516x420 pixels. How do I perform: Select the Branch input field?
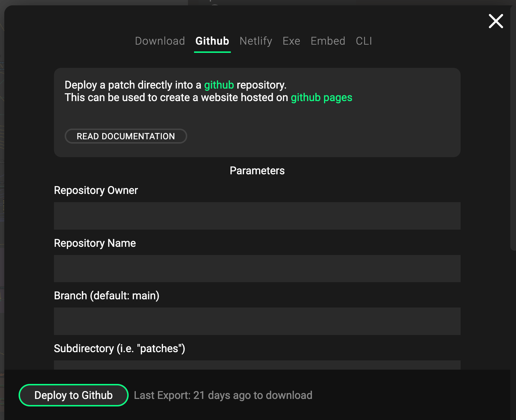pyautogui.click(x=257, y=321)
